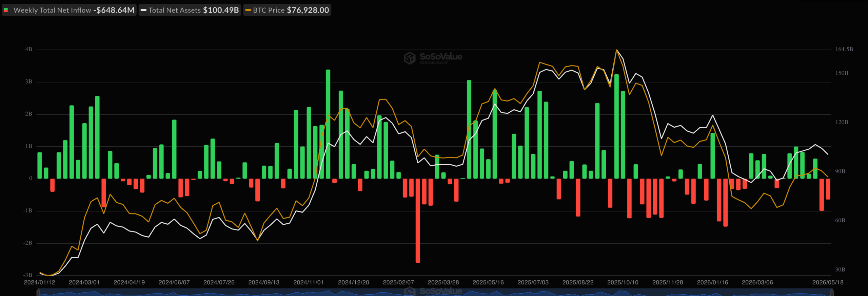Click the 150B right axis label
Screen dimensions: 868x296
(x=842, y=73)
